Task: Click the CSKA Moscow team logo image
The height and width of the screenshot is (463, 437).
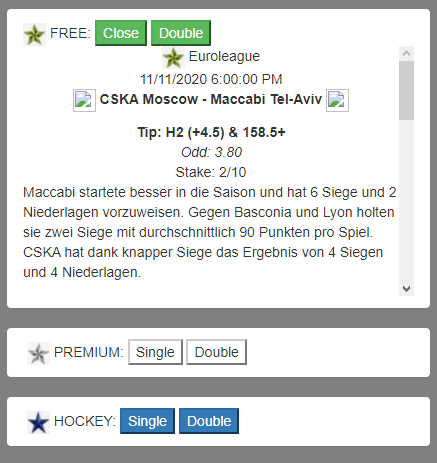Action: click(84, 100)
